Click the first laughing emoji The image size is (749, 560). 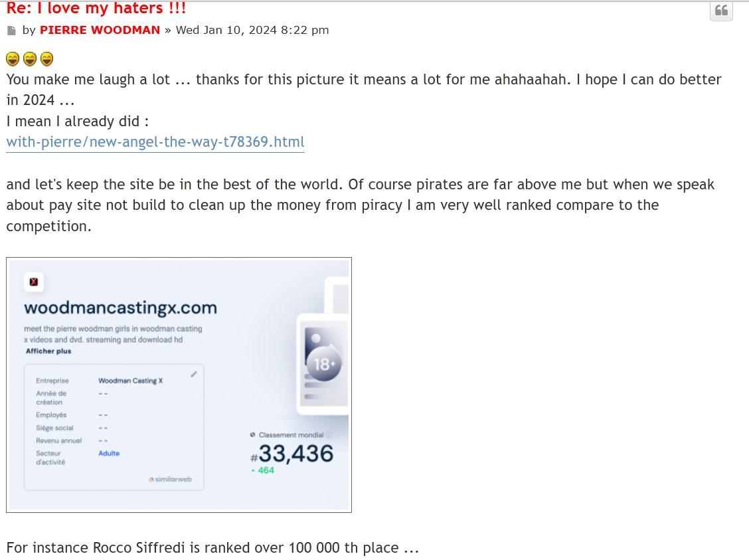[x=13, y=58]
